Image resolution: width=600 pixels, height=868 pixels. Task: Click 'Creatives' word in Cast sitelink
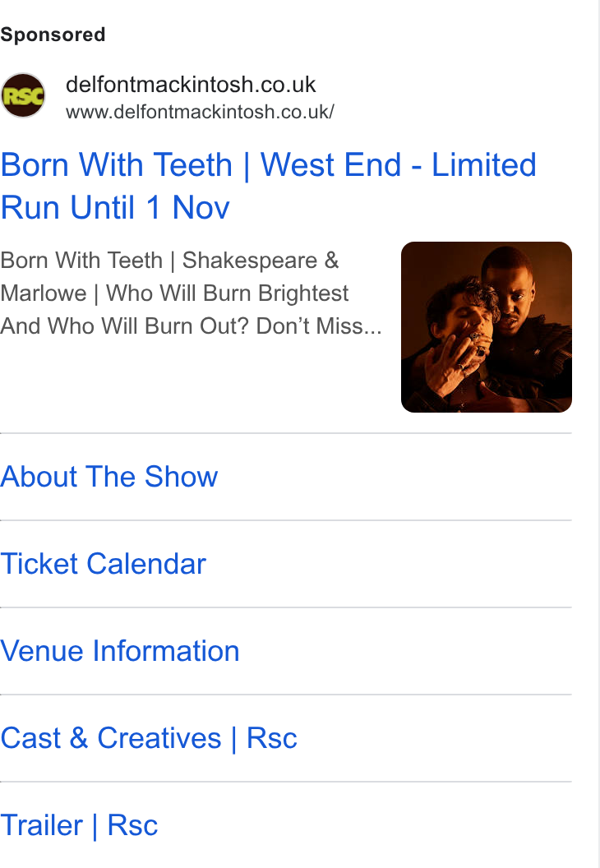[159, 738]
